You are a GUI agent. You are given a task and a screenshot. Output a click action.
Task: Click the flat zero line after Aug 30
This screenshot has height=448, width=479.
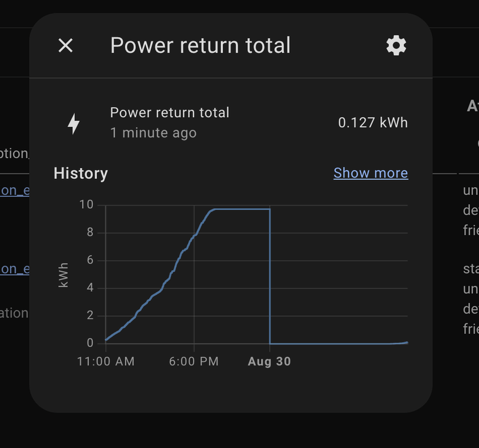[x=335, y=343]
